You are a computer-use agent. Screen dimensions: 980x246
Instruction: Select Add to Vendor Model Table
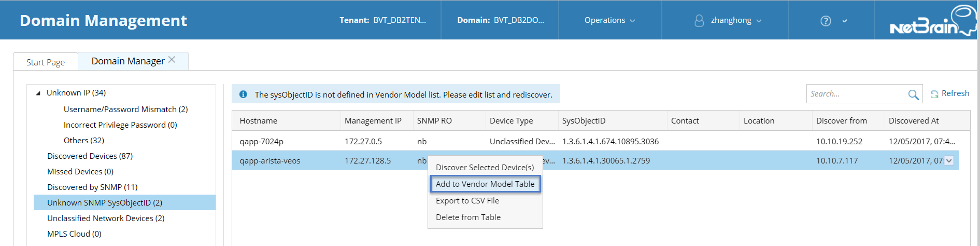[485, 184]
